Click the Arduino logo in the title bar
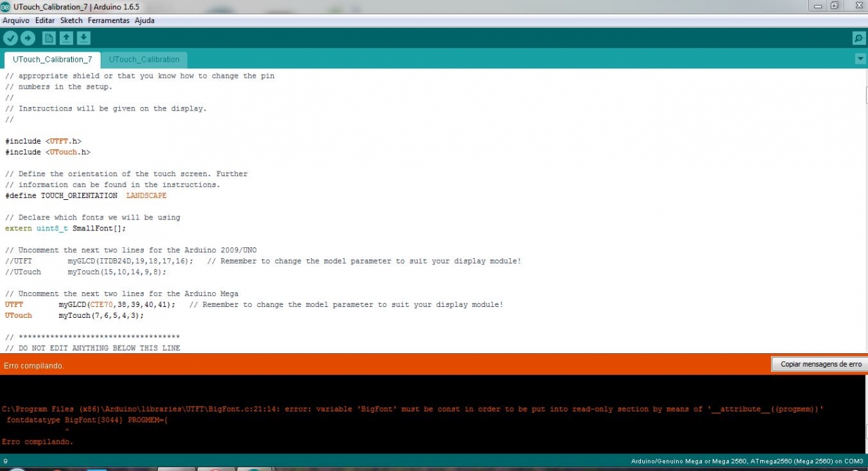 pyautogui.click(x=6, y=6)
